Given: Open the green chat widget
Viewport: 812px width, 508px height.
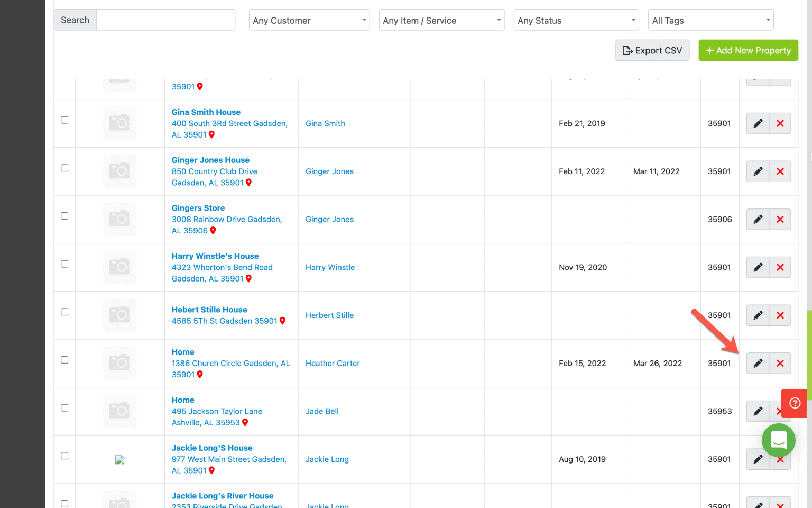Looking at the screenshot, I should tap(778, 440).
